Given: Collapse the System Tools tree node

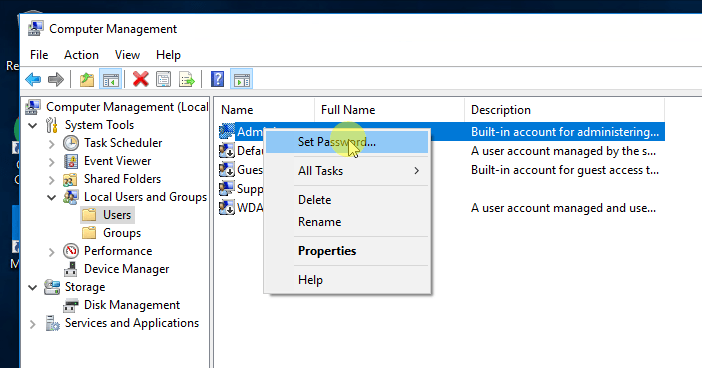Looking at the screenshot, I should tap(33, 125).
